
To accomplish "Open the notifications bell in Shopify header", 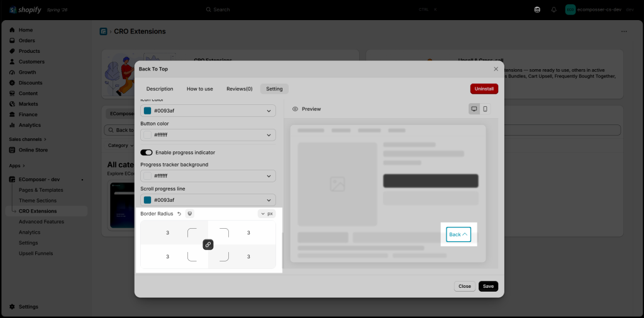I will click(x=553, y=9).
